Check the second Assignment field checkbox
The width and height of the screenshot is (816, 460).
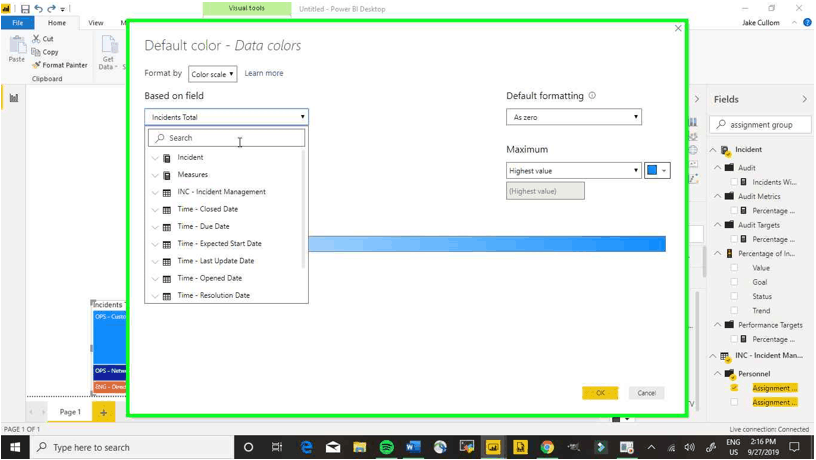[x=734, y=402]
